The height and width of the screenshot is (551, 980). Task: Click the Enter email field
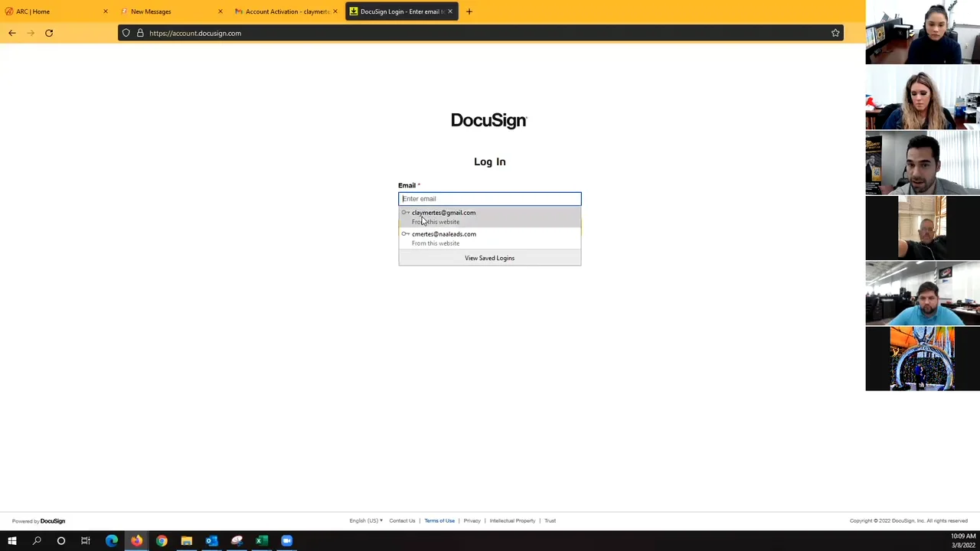(x=490, y=199)
